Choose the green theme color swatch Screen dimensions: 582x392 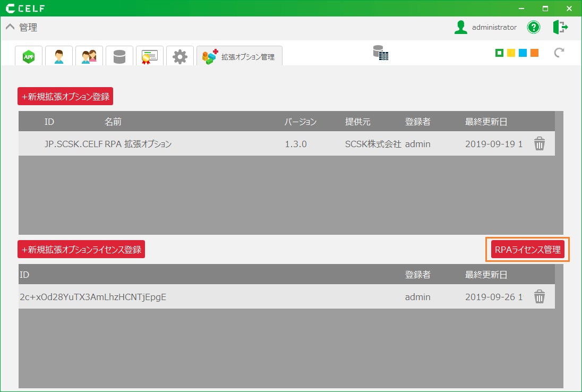pos(499,53)
